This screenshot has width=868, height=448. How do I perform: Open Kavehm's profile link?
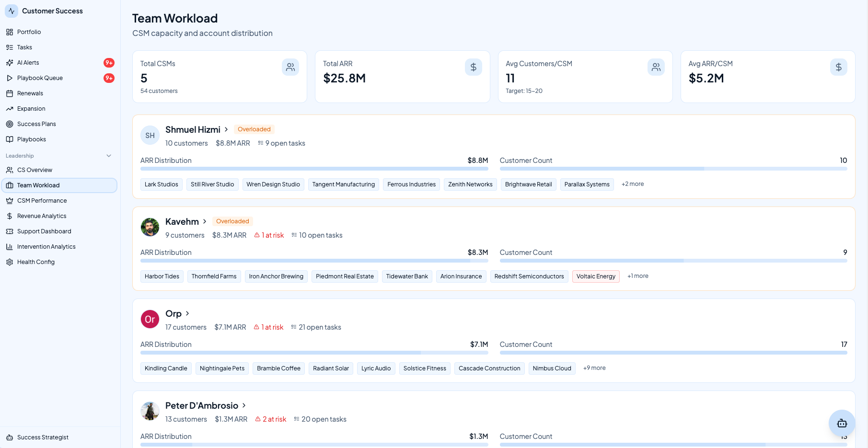pos(182,222)
